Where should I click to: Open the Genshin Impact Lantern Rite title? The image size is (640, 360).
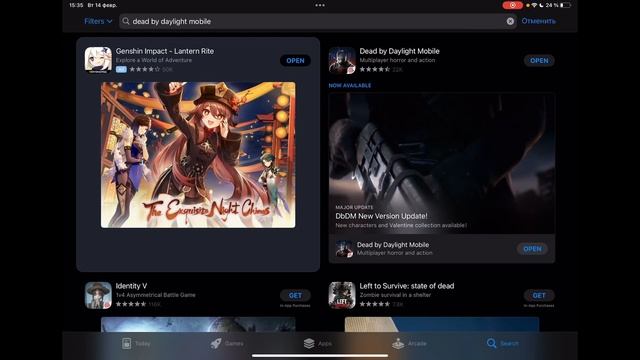164,51
